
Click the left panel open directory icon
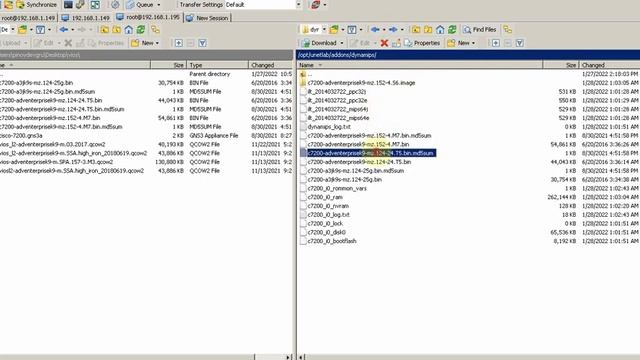click(x=22, y=29)
